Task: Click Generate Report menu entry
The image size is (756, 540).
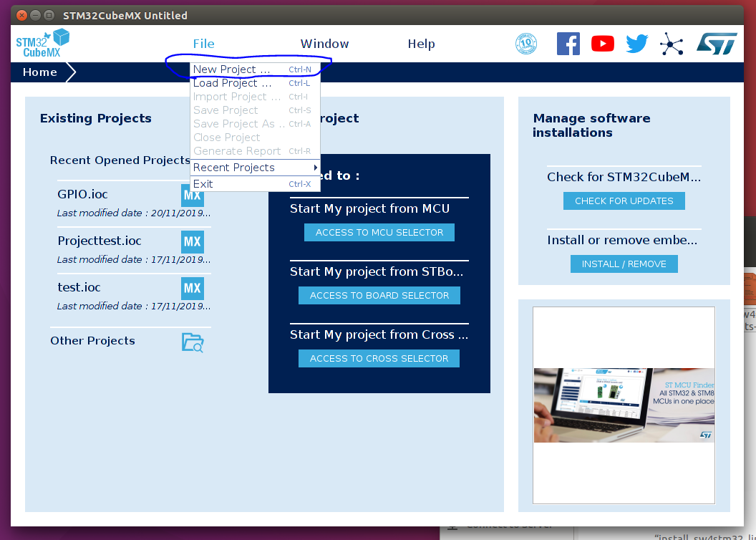Action: point(255,151)
